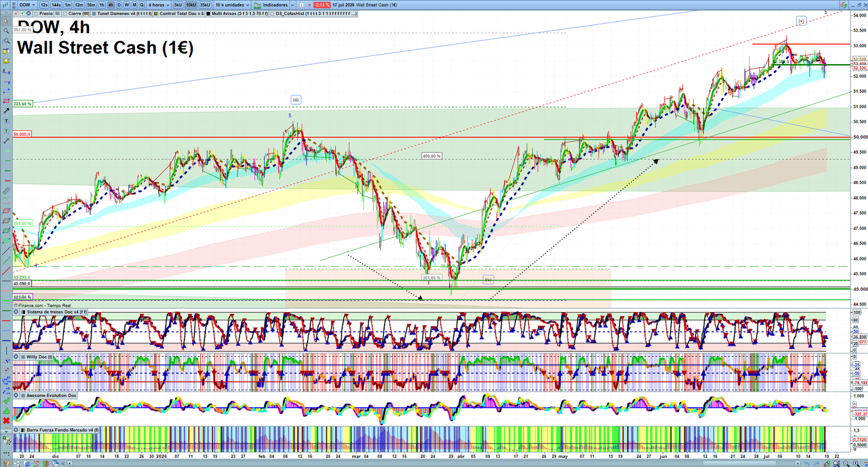
Task: Switch to the 1h timeframe
Action: pyautogui.click(x=102, y=5)
